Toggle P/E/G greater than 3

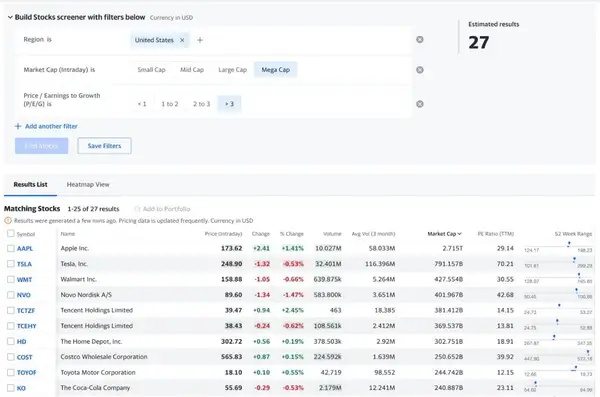[x=229, y=104]
